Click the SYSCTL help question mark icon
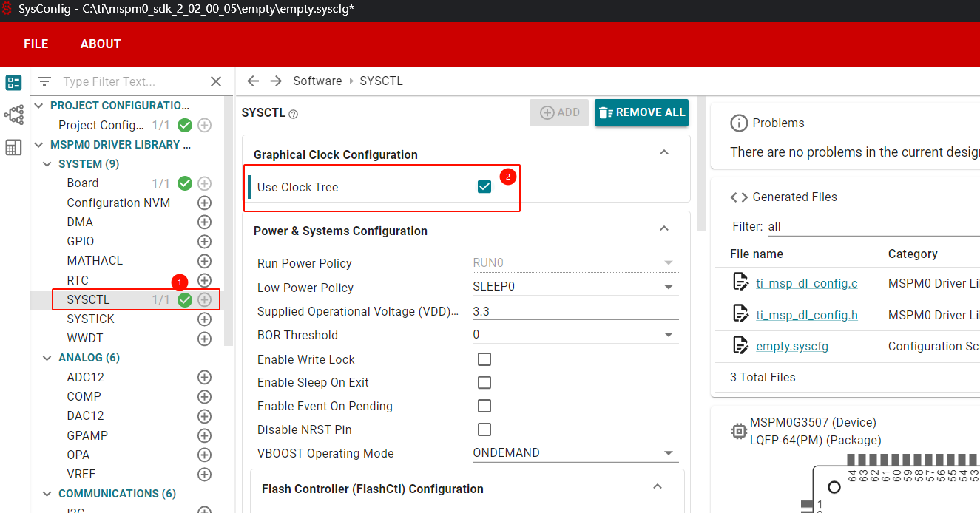The image size is (980, 513). click(294, 114)
